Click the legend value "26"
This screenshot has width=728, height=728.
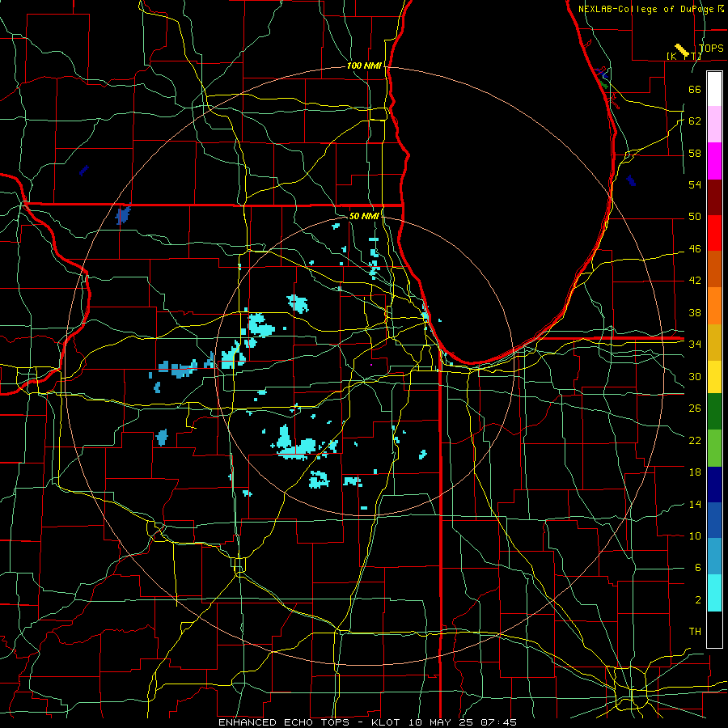point(695,408)
